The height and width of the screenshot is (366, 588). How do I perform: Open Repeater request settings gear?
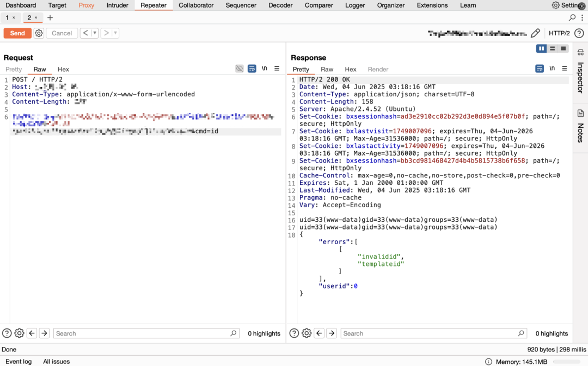click(39, 33)
